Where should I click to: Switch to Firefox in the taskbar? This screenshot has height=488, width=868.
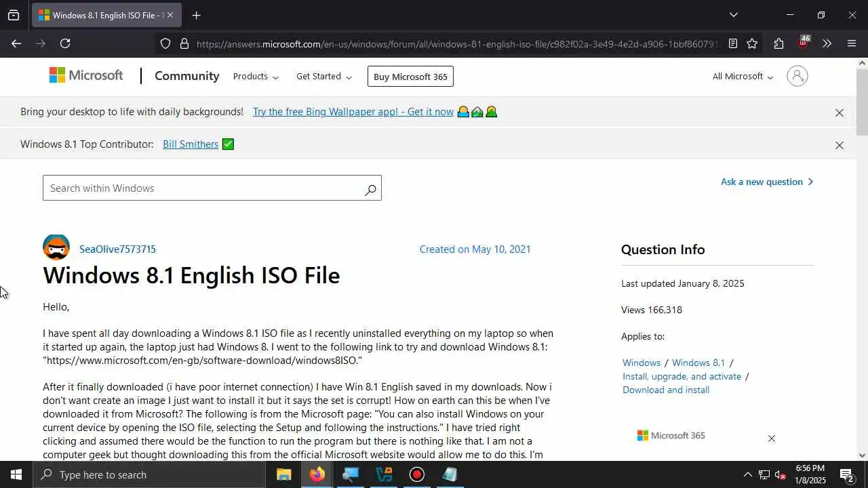tap(317, 474)
